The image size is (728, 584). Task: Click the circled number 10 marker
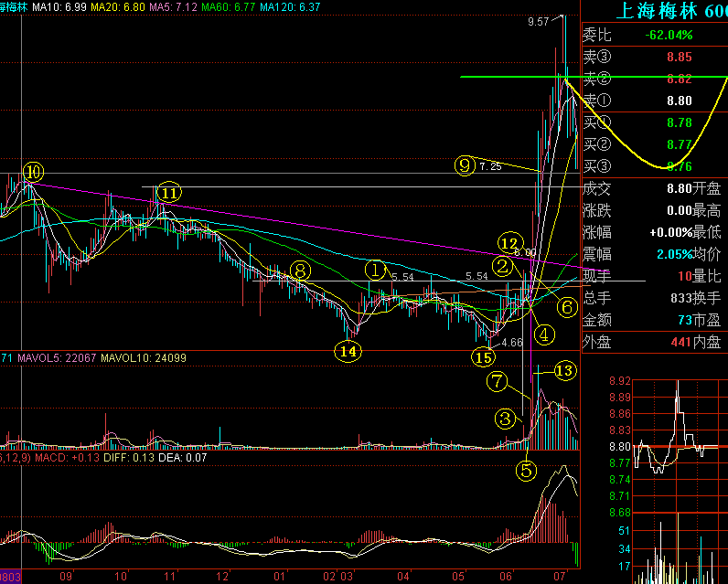(x=33, y=172)
